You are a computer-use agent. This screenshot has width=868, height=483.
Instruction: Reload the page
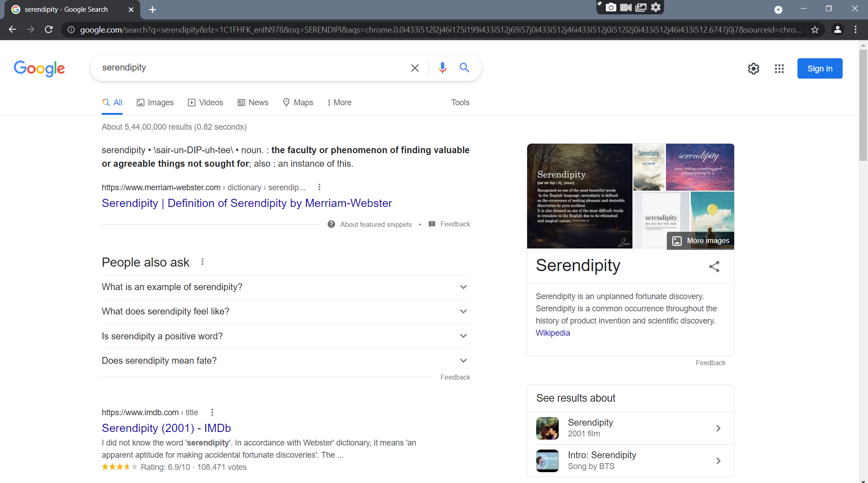click(49, 29)
